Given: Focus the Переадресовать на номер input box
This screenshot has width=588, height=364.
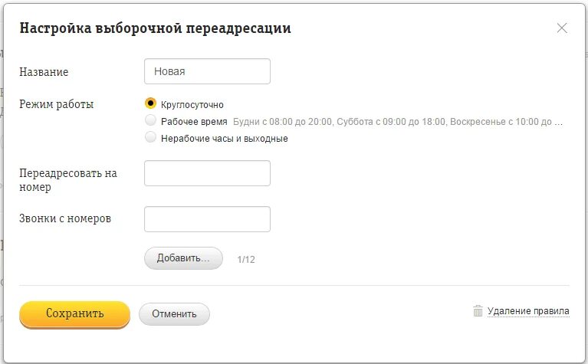Looking at the screenshot, I should pos(207,173).
